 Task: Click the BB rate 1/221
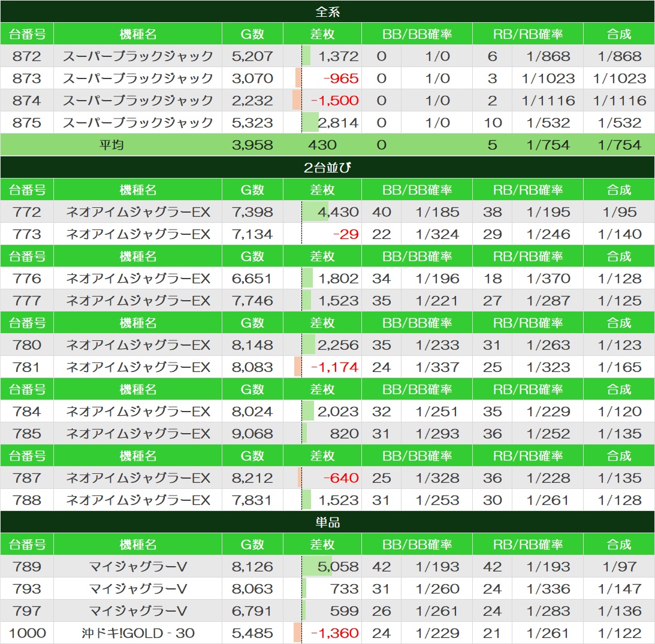coord(437,300)
